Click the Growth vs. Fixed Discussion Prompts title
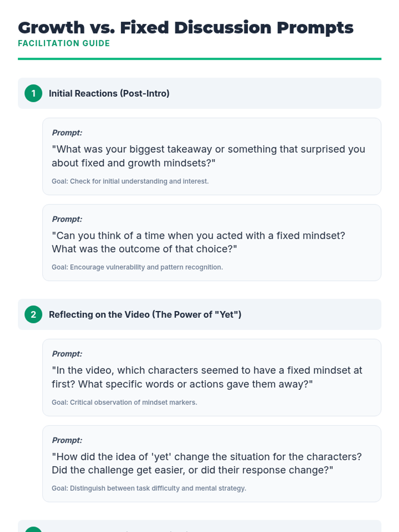 coord(186,28)
